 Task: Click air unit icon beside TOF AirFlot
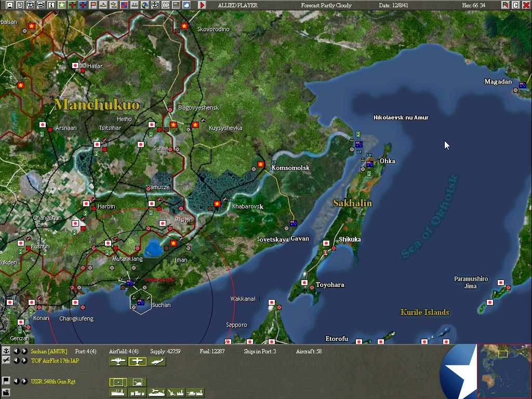(x=6, y=360)
